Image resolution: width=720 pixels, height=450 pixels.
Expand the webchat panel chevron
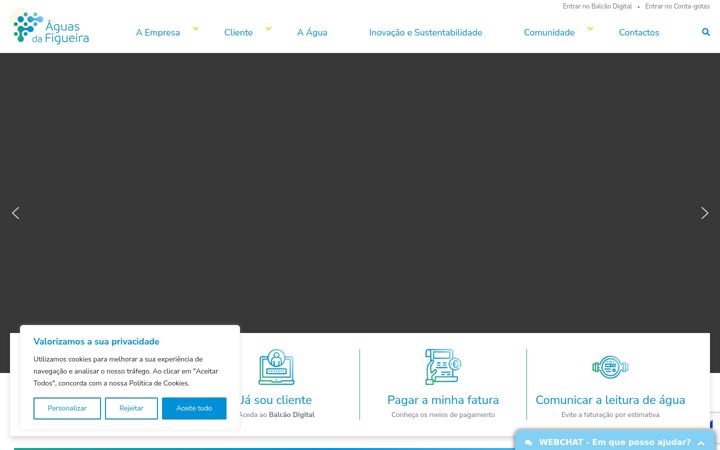[701, 443]
